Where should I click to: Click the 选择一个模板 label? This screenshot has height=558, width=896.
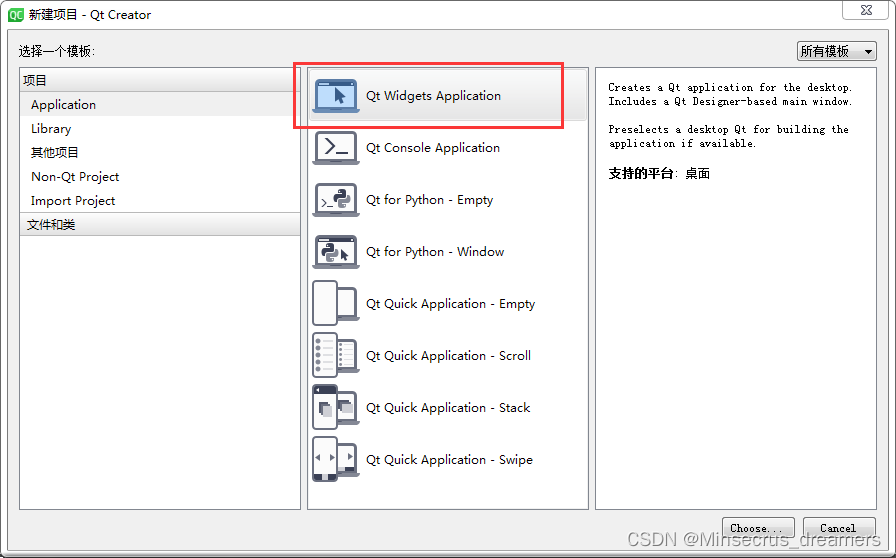click(x=57, y=51)
